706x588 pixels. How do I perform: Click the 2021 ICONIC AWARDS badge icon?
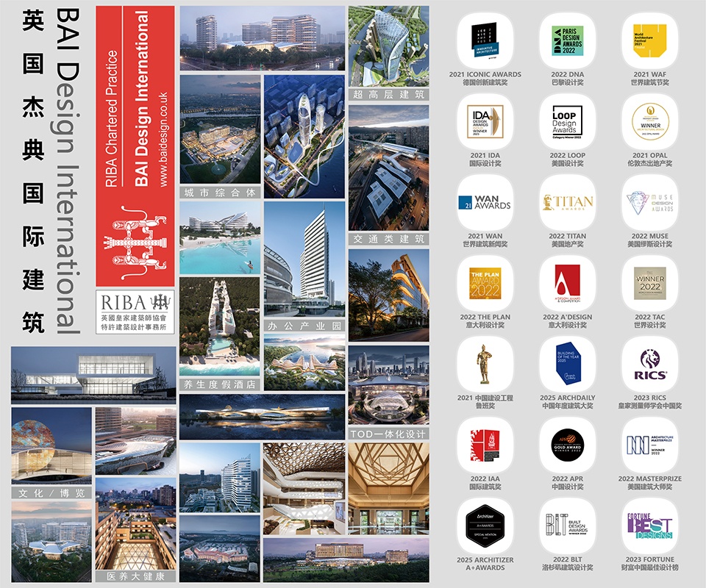tap(485, 40)
